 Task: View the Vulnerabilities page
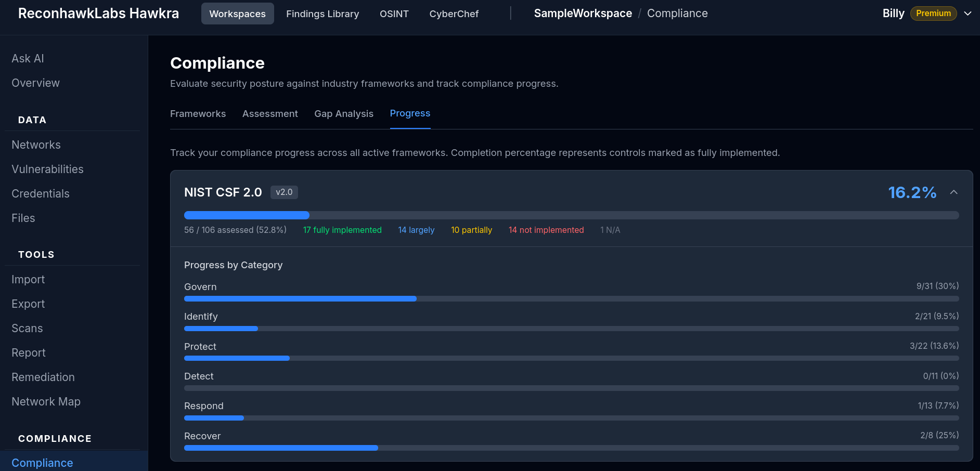point(47,169)
